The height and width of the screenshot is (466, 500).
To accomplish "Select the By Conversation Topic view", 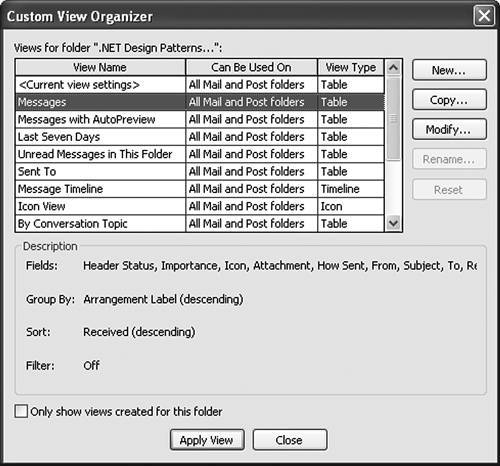I will 200,223.
